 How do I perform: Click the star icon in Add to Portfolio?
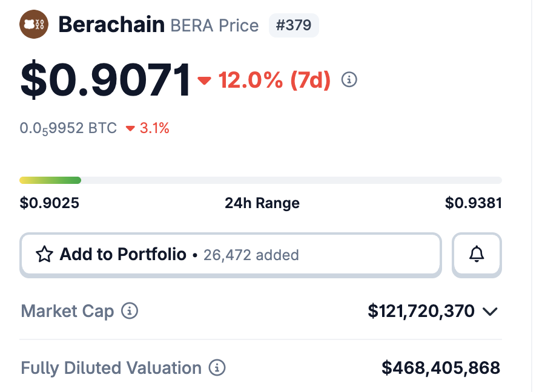[45, 255]
